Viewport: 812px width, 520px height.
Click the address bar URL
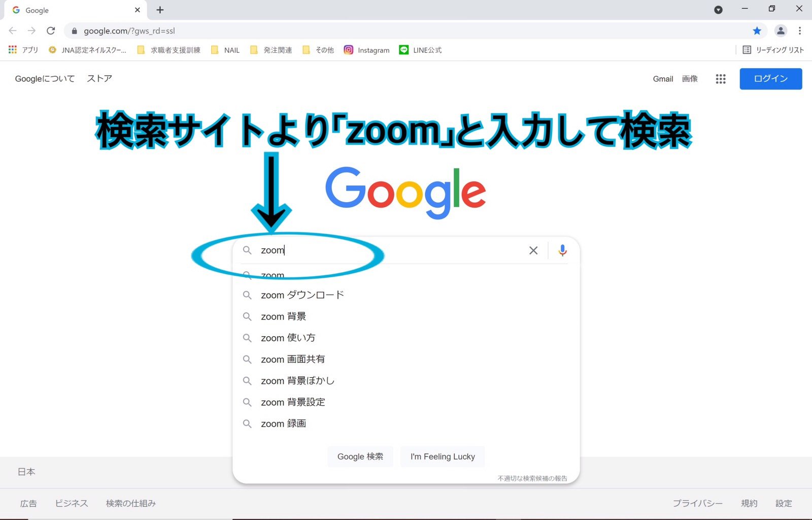pos(129,31)
